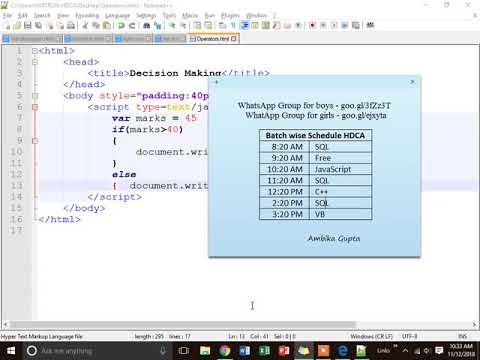Toggle synchronized vertical scrolling
Screen dimensions: 480x360
197,25
